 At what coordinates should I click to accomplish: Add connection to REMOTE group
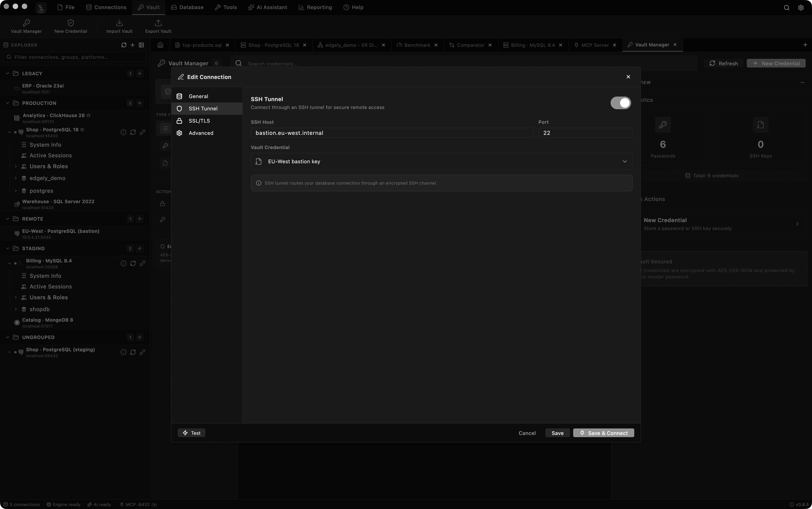pos(140,219)
